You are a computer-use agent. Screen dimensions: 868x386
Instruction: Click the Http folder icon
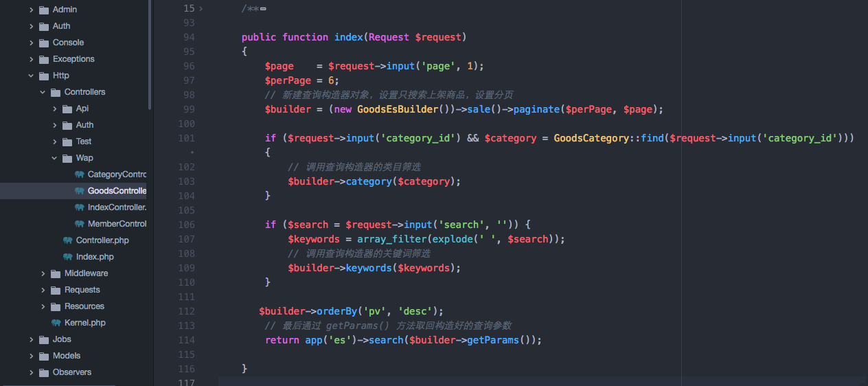(x=44, y=76)
